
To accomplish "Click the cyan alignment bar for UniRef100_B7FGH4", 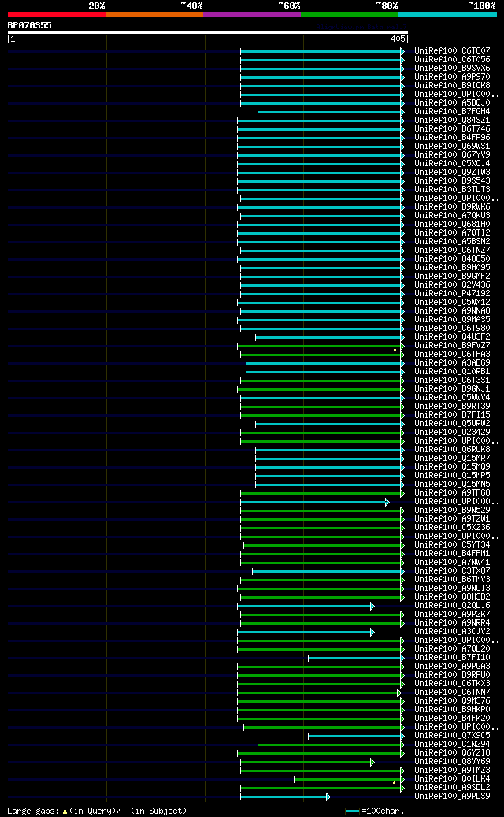I will (331, 112).
